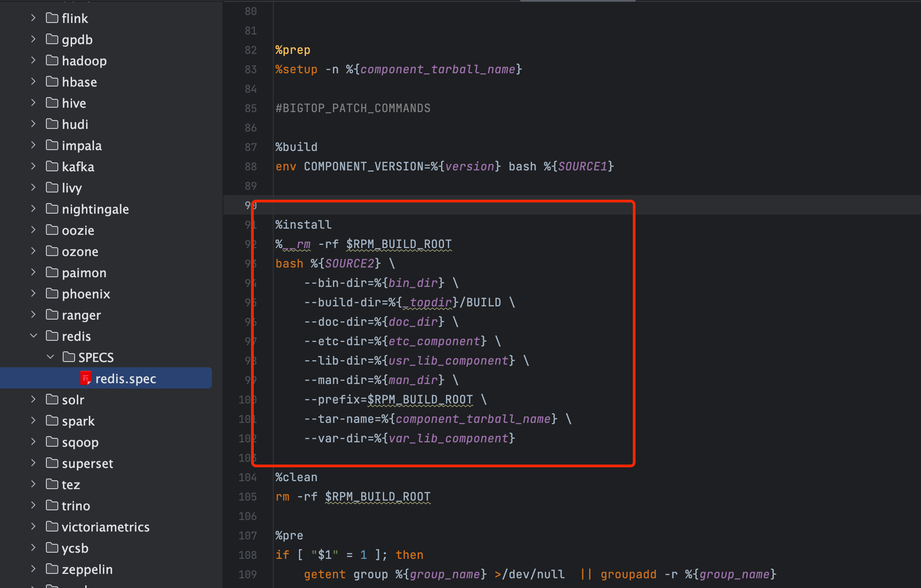Click line number 108 in gutter
Screen dimensions: 921x588
(x=248, y=555)
